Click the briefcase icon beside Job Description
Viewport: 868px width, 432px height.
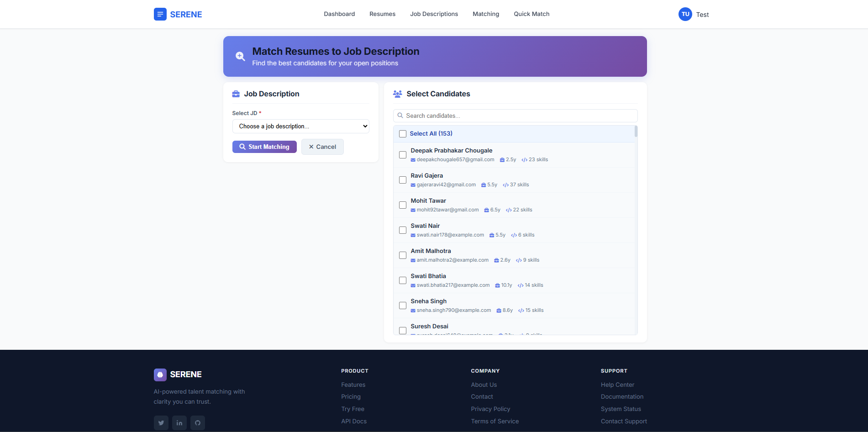(236, 94)
